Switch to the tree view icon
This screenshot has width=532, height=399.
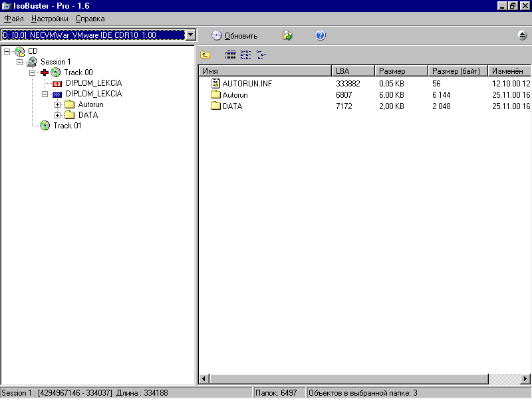(261, 55)
